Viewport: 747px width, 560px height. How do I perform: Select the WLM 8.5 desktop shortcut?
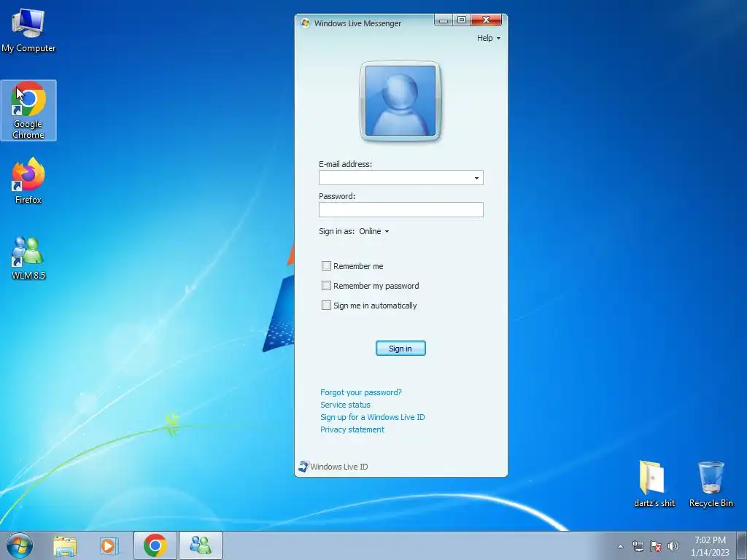click(x=28, y=257)
